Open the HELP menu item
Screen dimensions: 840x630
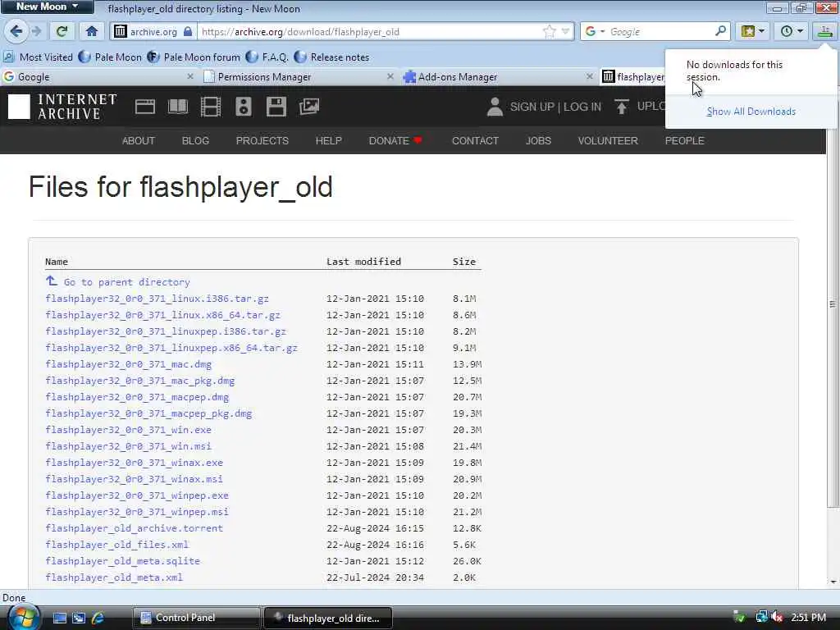tap(328, 140)
